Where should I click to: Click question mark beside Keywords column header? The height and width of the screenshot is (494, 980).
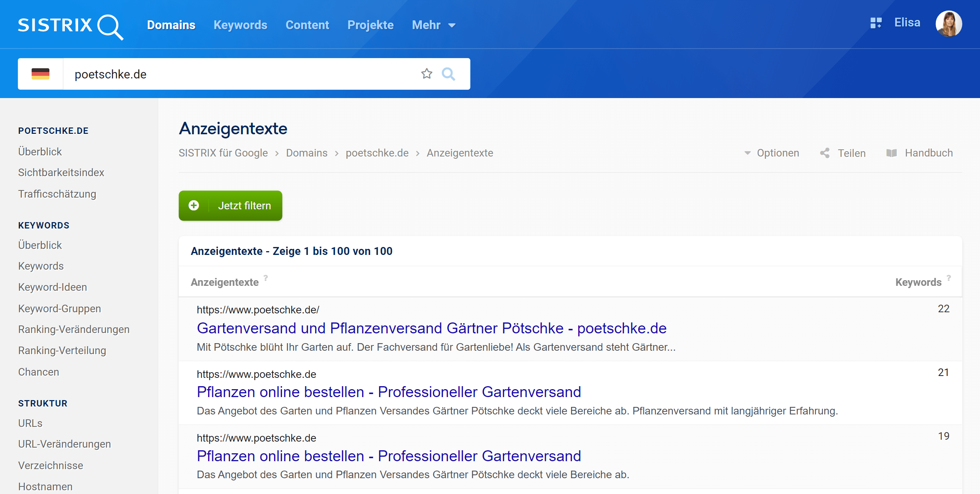[x=949, y=278]
